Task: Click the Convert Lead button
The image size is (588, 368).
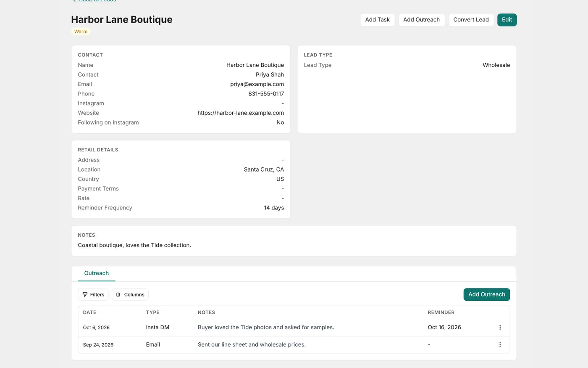Action: pyautogui.click(x=471, y=20)
